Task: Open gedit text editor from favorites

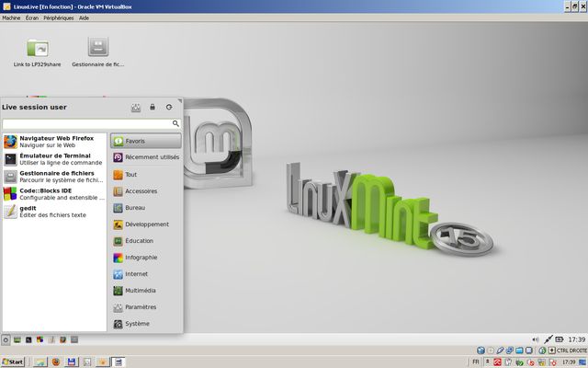Action: (54, 212)
